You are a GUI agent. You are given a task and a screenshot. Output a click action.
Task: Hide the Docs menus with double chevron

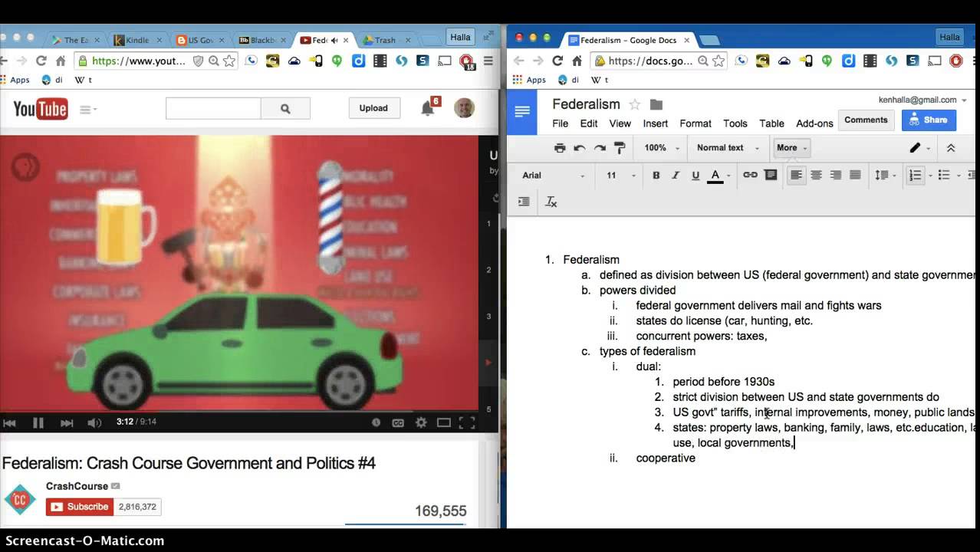pos(951,148)
